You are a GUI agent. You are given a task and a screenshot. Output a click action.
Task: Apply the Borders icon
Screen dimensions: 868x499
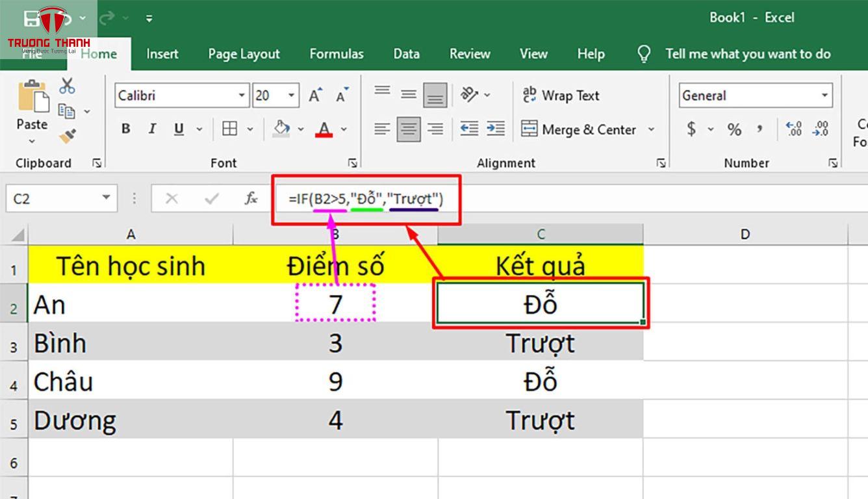[x=229, y=129]
